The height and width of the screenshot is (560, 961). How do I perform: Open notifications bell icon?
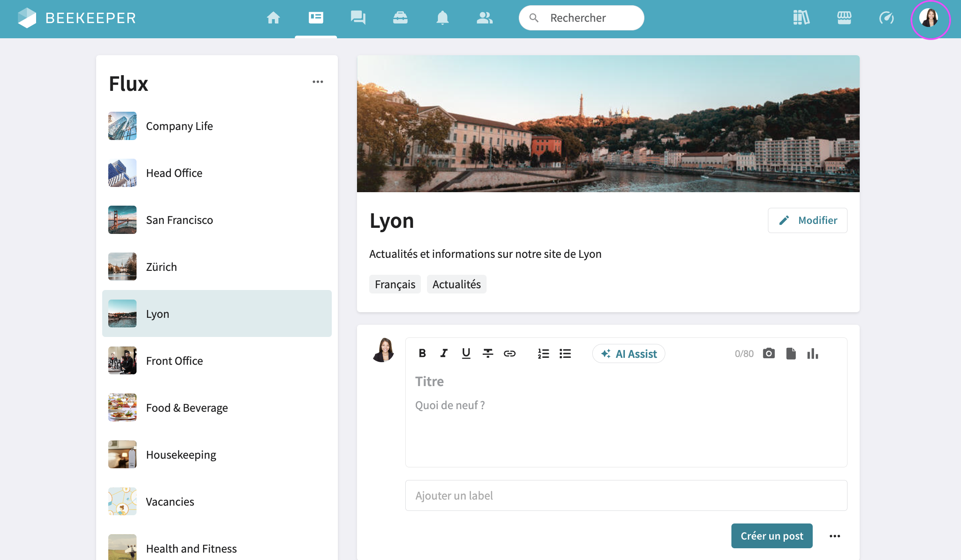click(442, 18)
